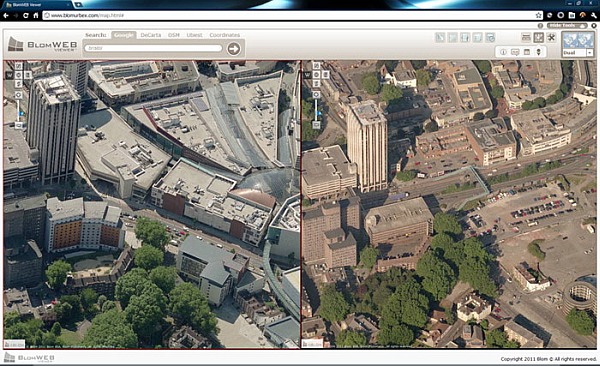Collapse the toolbar with Hide Tools
The image size is (600, 366).
point(567,26)
